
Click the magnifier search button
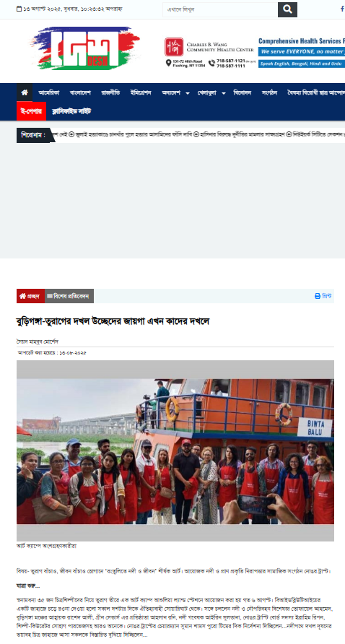tap(287, 9)
